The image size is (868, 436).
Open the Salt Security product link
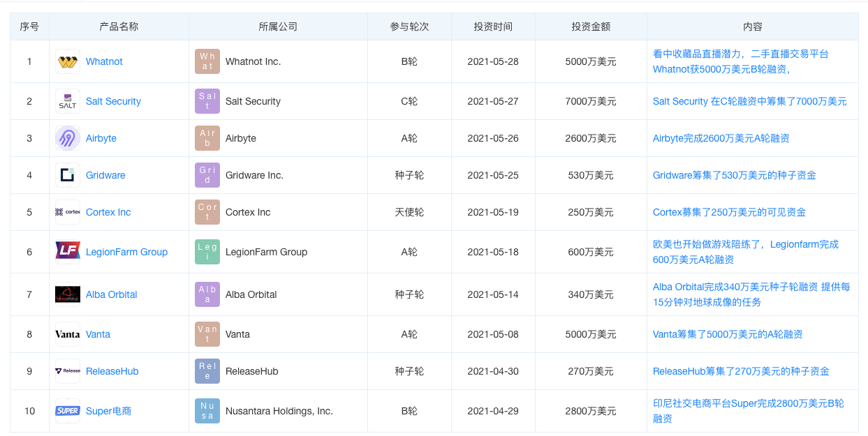113,101
